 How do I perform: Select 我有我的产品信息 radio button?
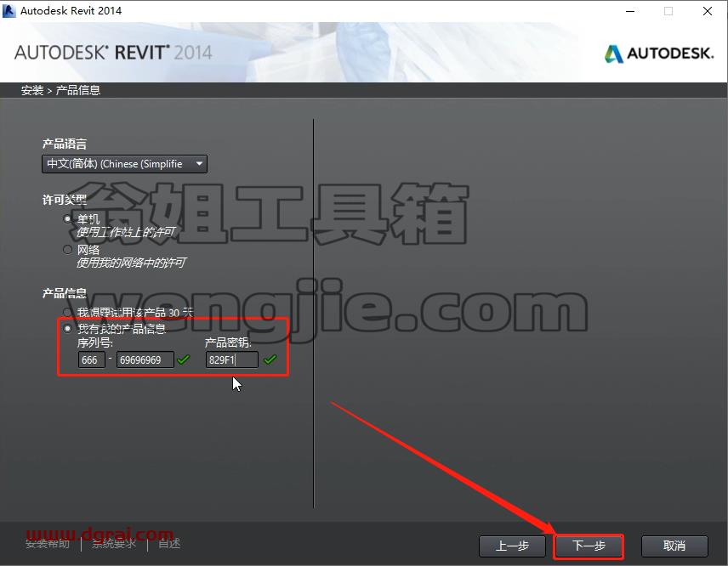point(68,328)
